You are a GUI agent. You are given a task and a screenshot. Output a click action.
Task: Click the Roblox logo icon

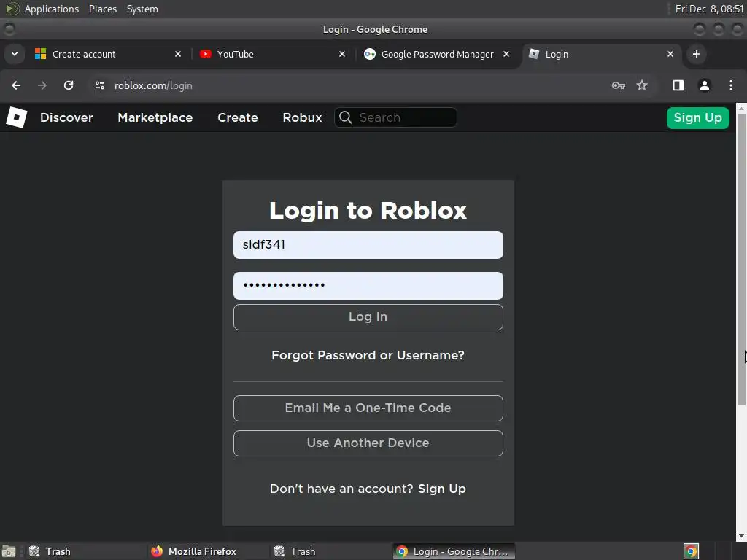(x=16, y=117)
